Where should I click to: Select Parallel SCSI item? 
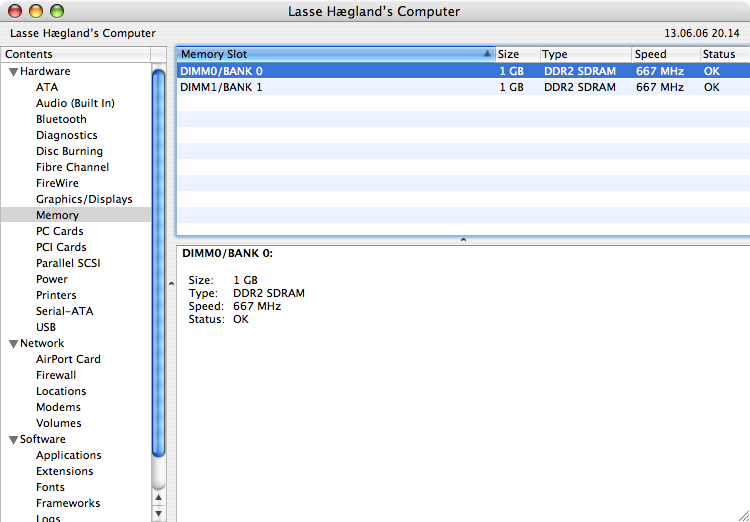pos(68,263)
